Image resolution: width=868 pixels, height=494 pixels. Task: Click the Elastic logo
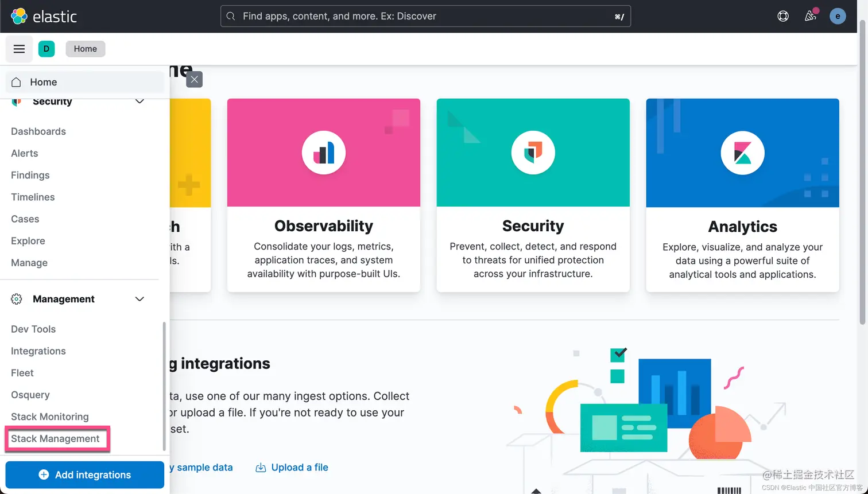coord(44,16)
